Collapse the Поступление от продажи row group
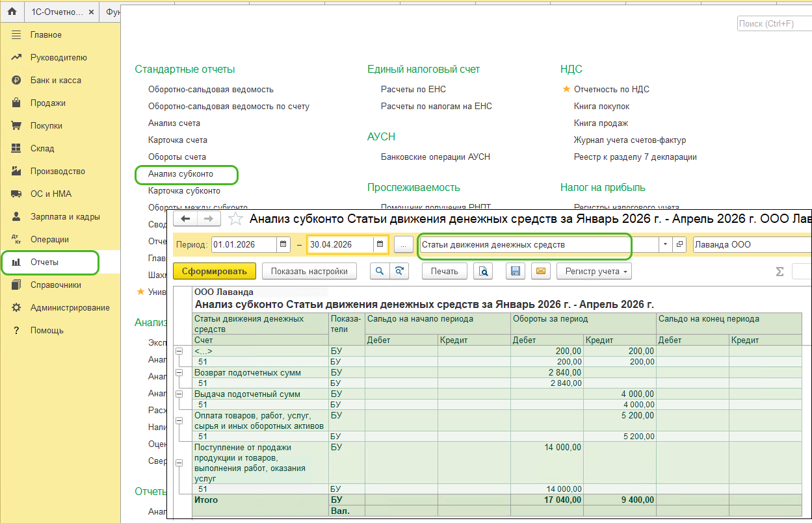This screenshot has width=812, height=523. (179, 463)
